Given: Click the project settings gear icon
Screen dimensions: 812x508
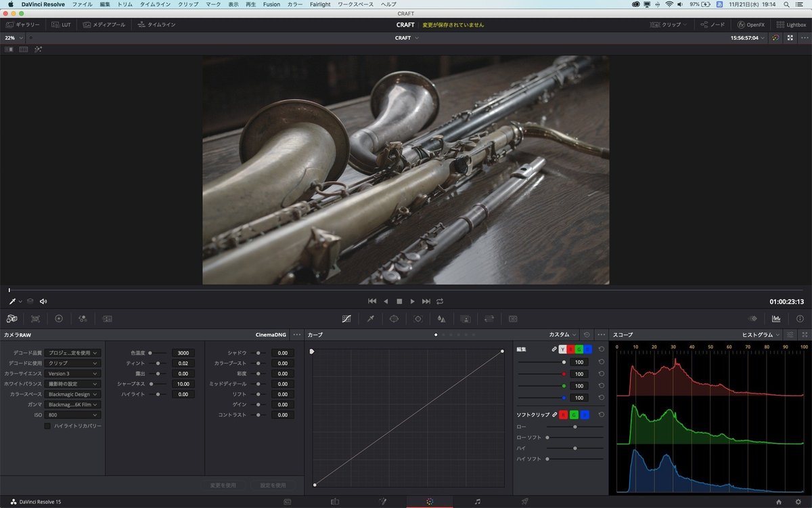Looking at the screenshot, I should [x=798, y=502].
